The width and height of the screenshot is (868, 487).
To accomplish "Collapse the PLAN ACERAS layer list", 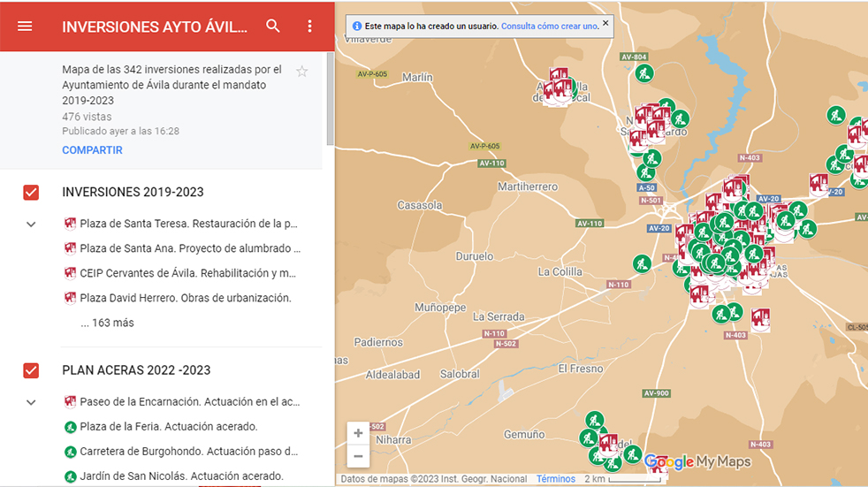I will [x=31, y=403].
